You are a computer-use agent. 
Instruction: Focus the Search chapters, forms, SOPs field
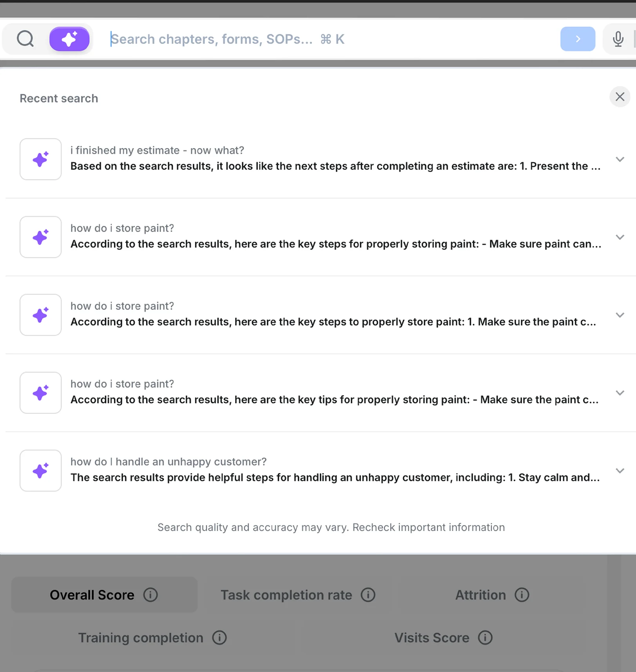point(329,39)
